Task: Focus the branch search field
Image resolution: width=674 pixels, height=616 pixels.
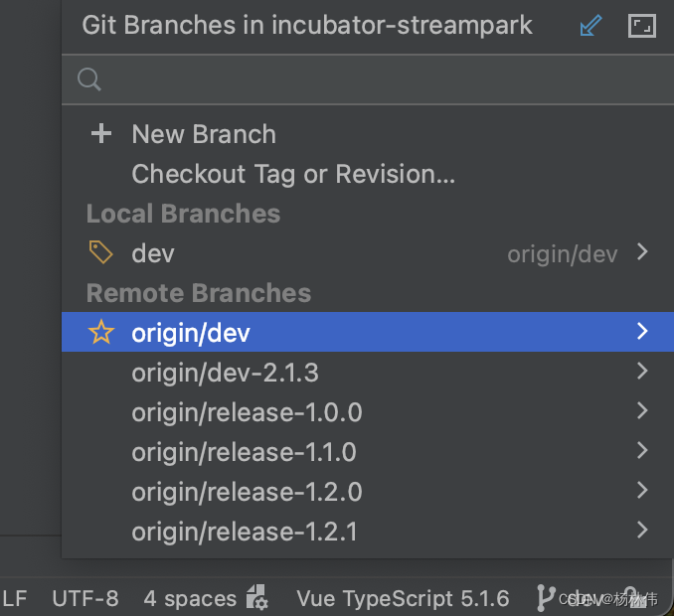Action: [x=368, y=79]
